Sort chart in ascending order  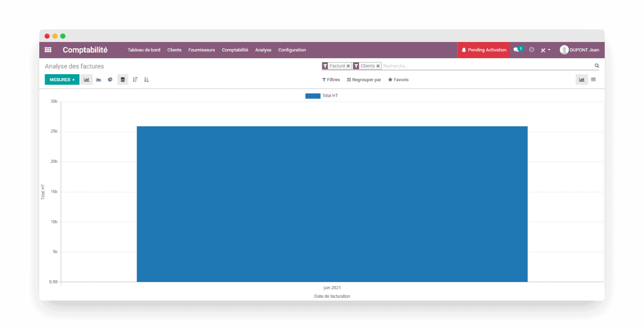(146, 80)
